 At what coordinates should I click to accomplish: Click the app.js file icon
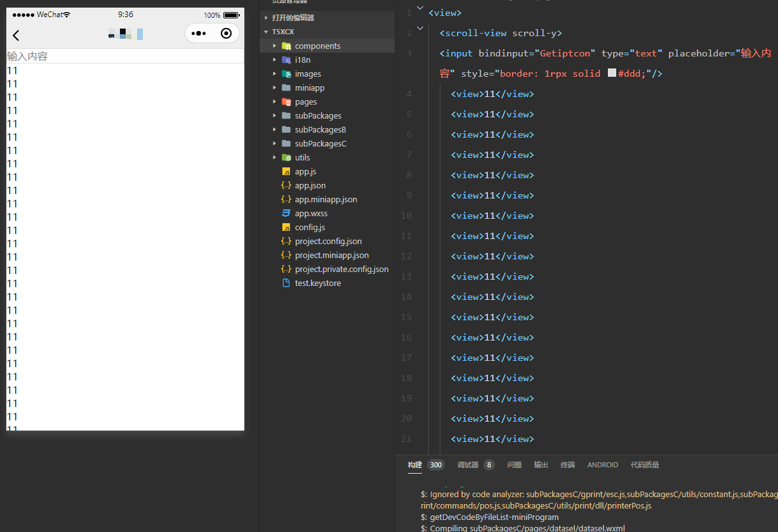pyautogui.click(x=286, y=171)
